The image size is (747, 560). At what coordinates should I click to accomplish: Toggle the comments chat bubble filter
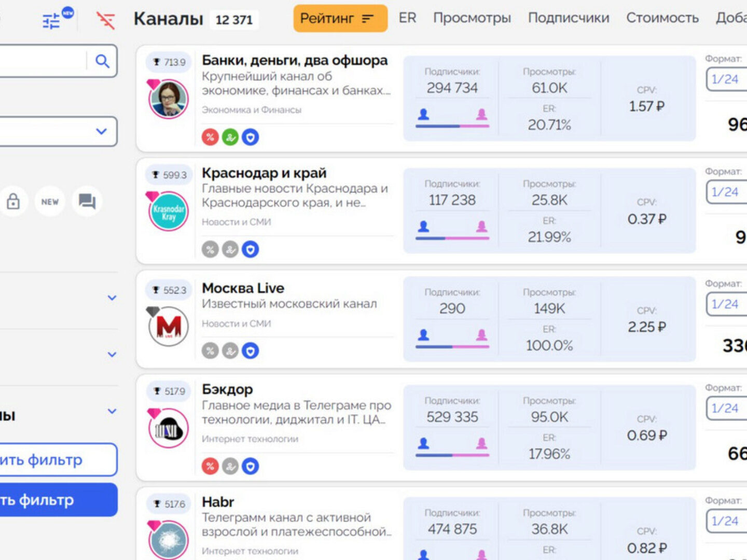coord(87,201)
